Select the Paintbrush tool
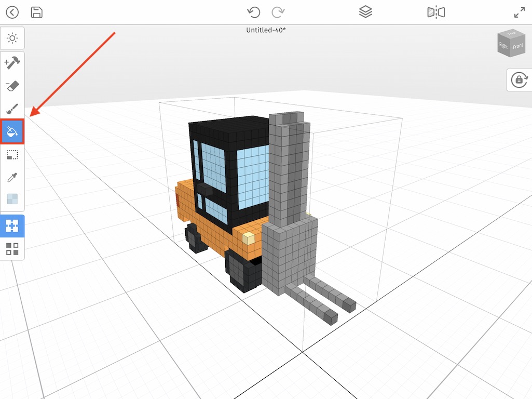 [12, 108]
